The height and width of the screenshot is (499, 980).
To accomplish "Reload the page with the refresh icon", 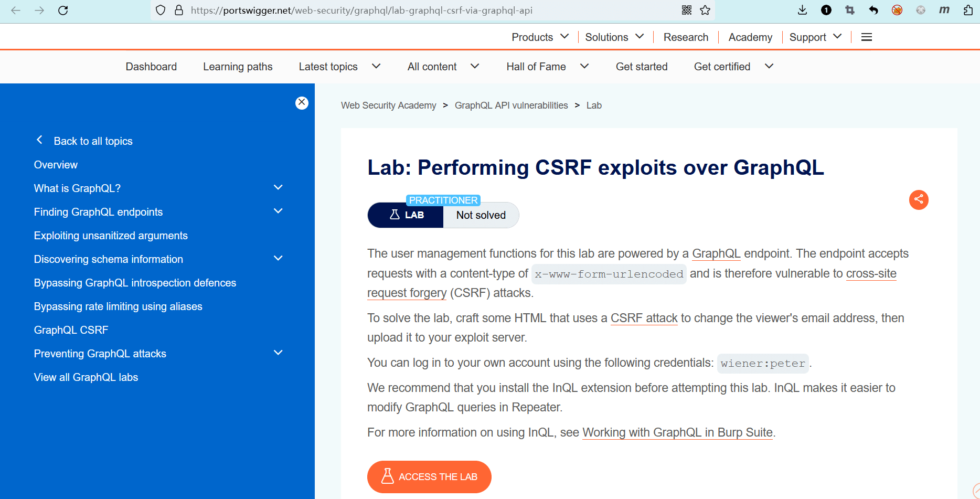I will pos(63,10).
